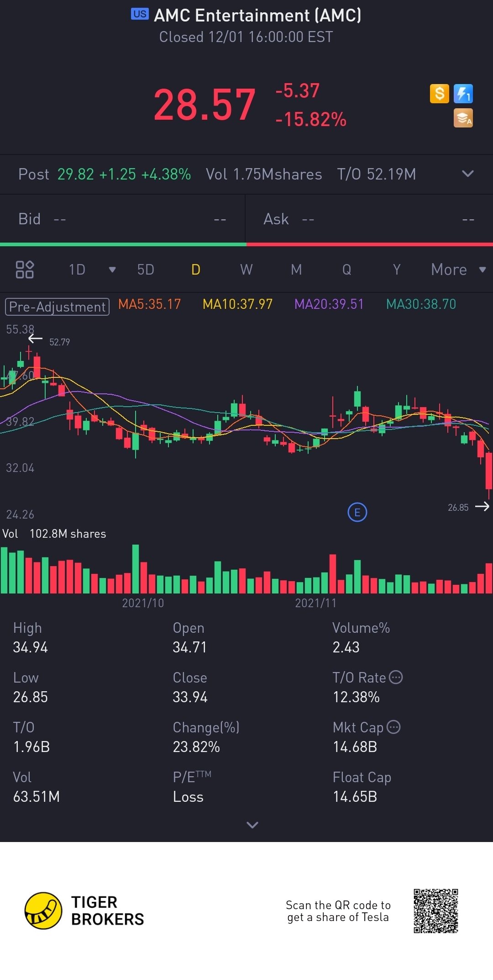Tap the MA20:39.51 indicator label
The image size is (493, 980).
pos(329,304)
